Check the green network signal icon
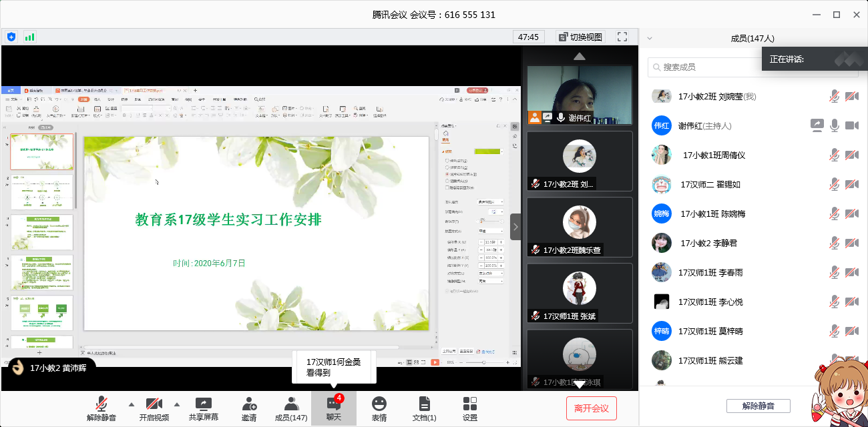This screenshot has width=868, height=427. tap(30, 37)
